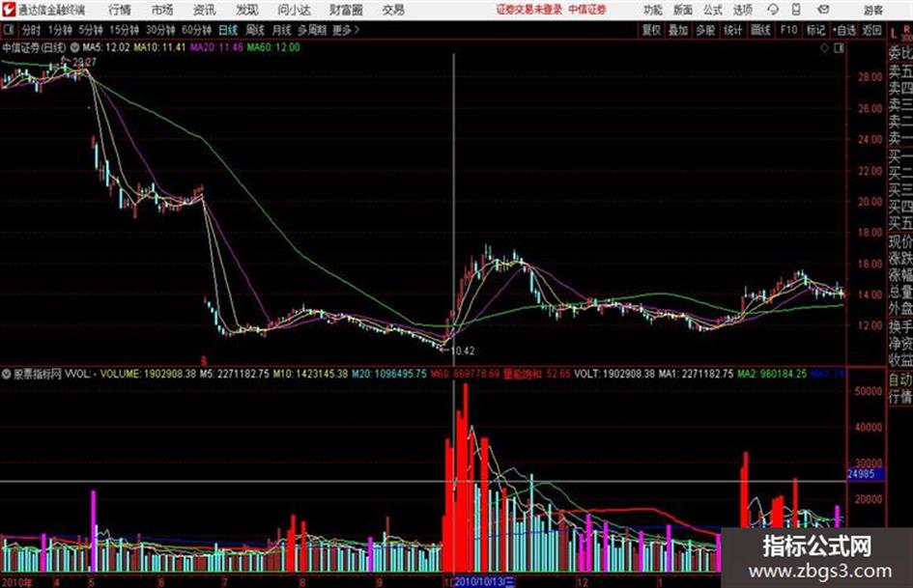The width and height of the screenshot is (913, 588).
Task: Switch to the 1分钟 period tab
Action: point(60,30)
